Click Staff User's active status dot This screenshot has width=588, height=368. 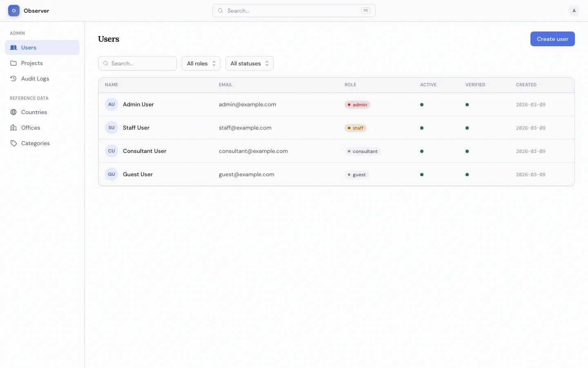(422, 128)
